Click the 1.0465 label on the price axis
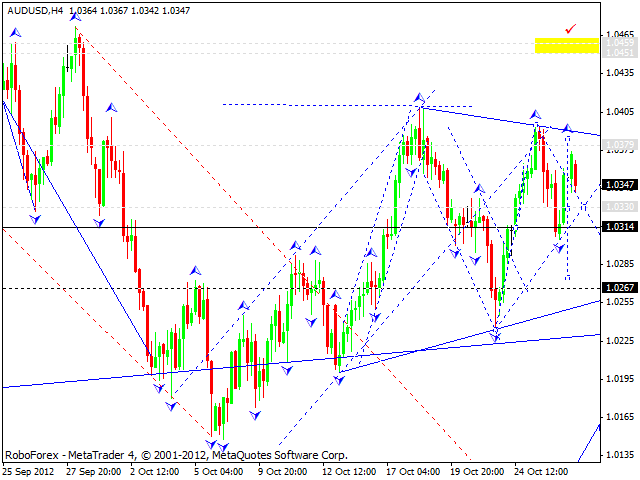The height and width of the screenshot is (480, 640). pos(620,34)
